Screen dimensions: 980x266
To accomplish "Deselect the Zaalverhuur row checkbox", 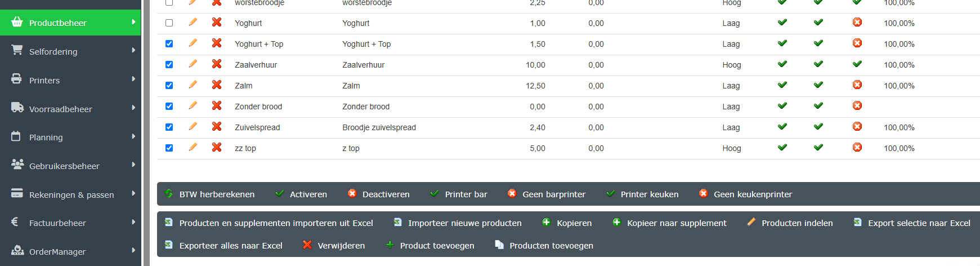I will [x=169, y=65].
